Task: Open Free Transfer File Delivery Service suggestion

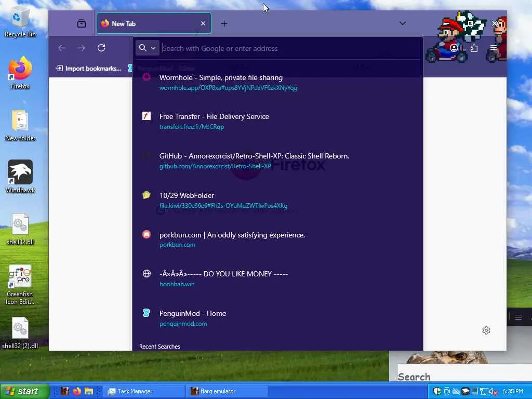Action: [x=214, y=116]
